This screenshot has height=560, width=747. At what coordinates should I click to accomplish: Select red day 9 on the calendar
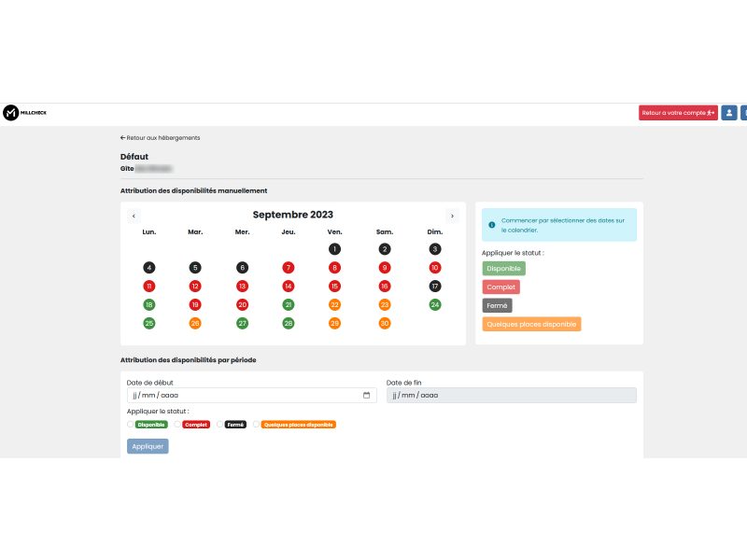pyautogui.click(x=385, y=268)
